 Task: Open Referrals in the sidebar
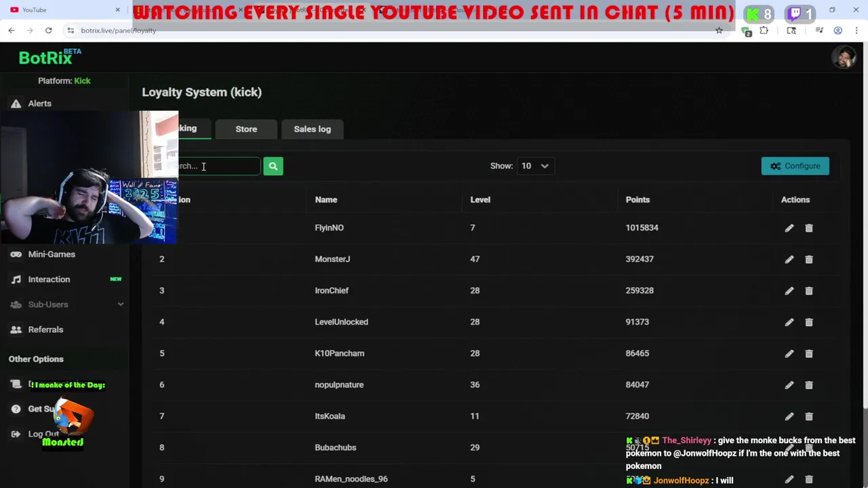tap(45, 329)
